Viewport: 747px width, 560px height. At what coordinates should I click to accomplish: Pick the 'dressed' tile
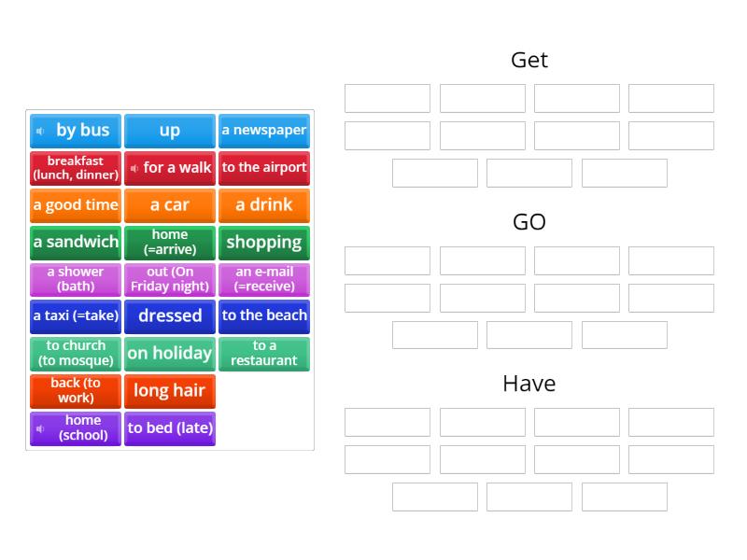pyautogui.click(x=169, y=316)
